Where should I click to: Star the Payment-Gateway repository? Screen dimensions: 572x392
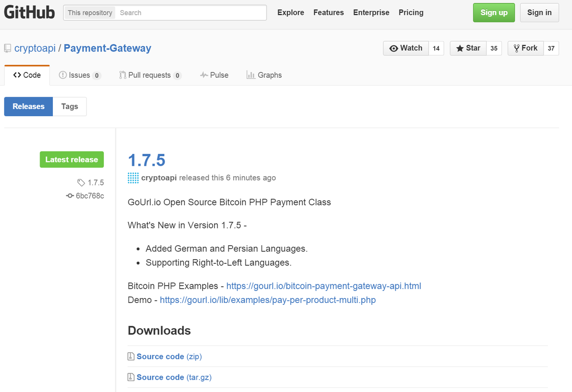pyautogui.click(x=468, y=48)
